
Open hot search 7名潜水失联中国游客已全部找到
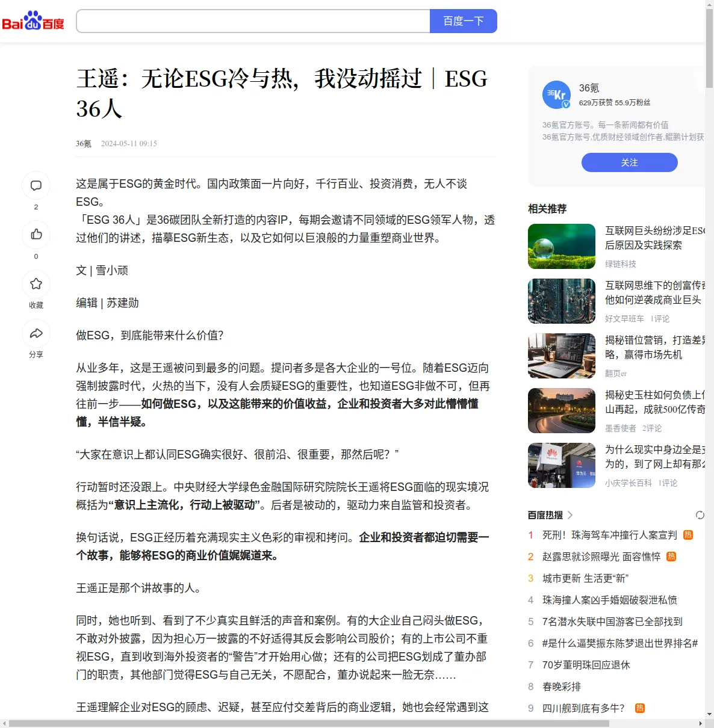[x=612, y=622]
